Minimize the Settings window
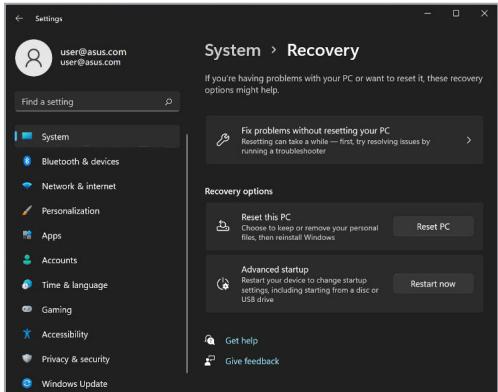 [x=428, y=13]
